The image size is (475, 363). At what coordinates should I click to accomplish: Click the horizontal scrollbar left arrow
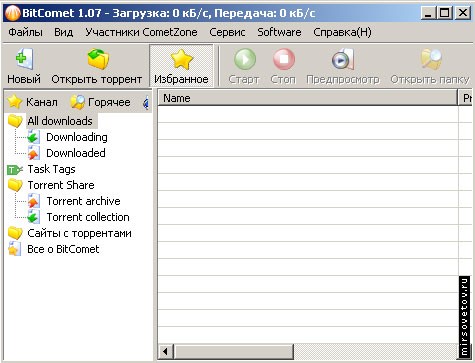[165, 351]
